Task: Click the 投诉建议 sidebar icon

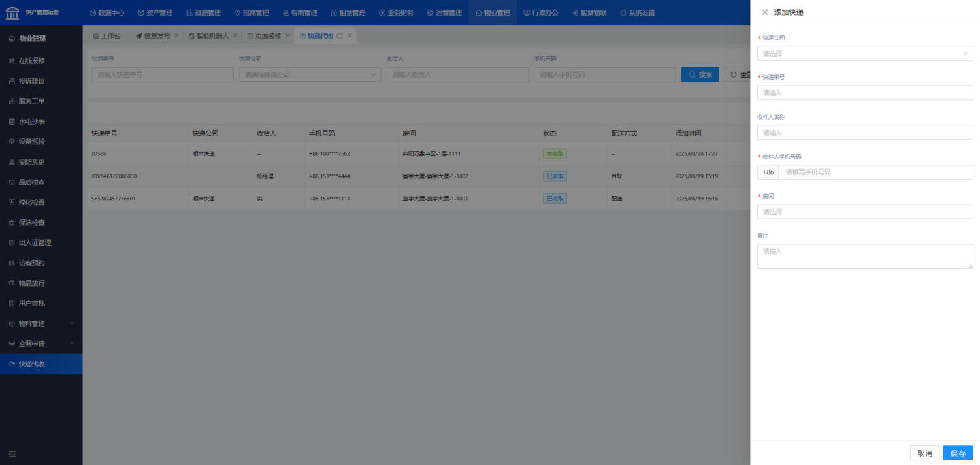Action: point(12,81)
